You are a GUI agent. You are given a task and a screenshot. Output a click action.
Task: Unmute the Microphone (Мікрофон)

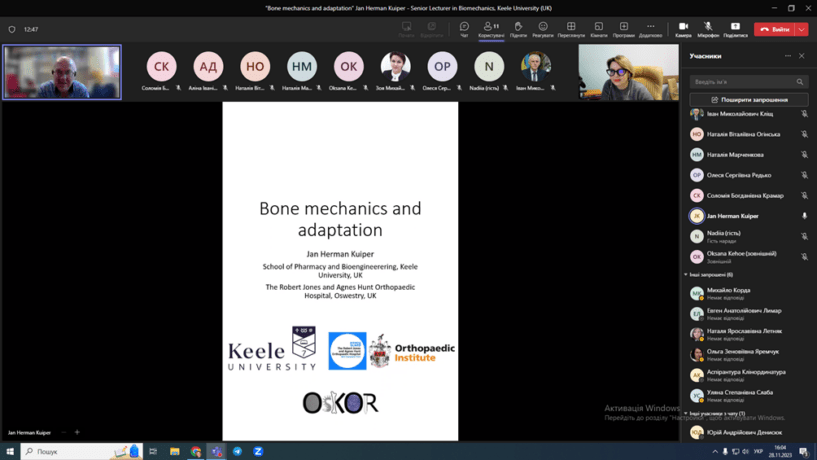coord(708,29)
